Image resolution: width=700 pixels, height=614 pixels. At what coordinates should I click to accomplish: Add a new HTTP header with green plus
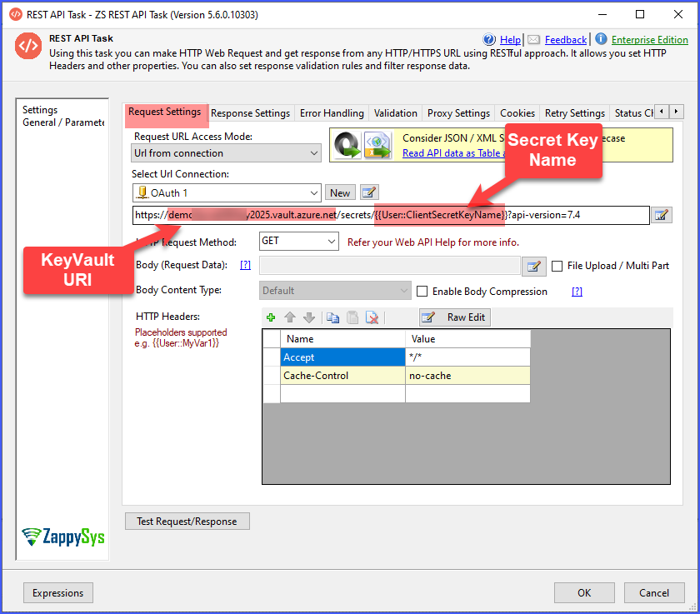click(x=271, y=317)
